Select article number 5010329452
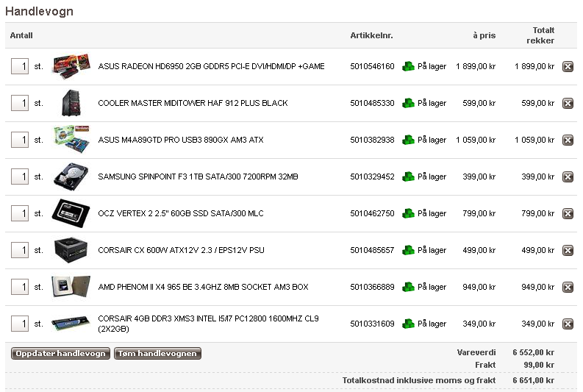This screenshot has height=392, width=583. (372, 177)
